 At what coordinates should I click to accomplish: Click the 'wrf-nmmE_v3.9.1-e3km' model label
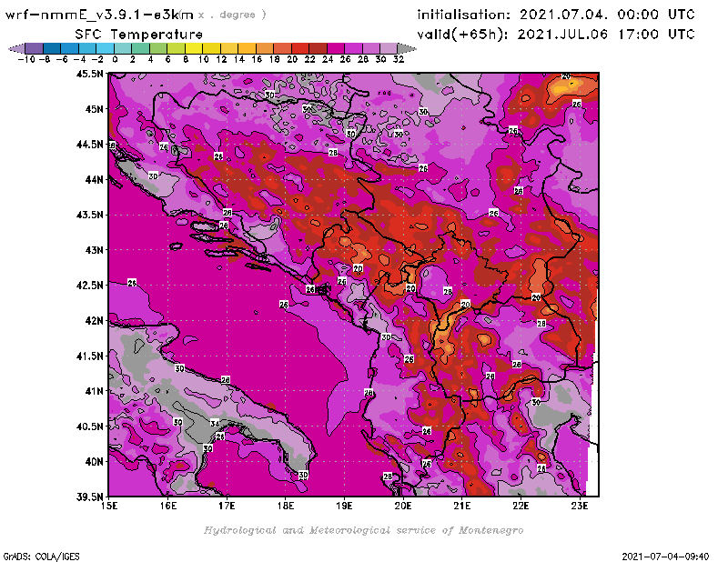[99, 15]
